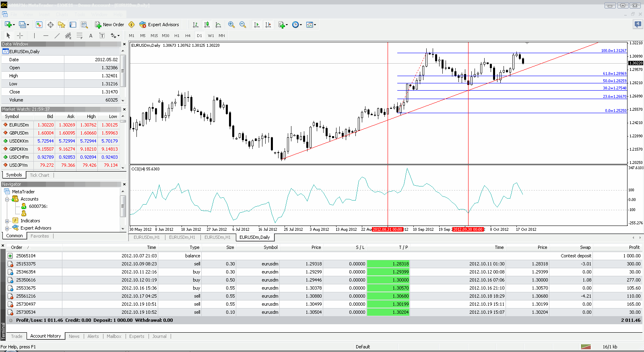Open the Periods clock icon
The height and width of the screenshot is (352, 644).
point(295,25)
